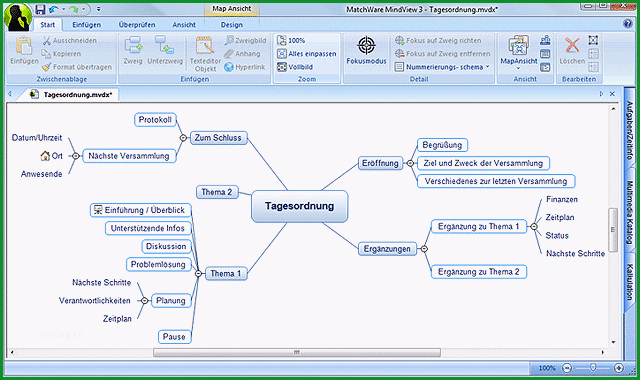Click Alles einpassen zoom button
The height and width of the screenshot is (380, 640).
[x=307, y=53]
